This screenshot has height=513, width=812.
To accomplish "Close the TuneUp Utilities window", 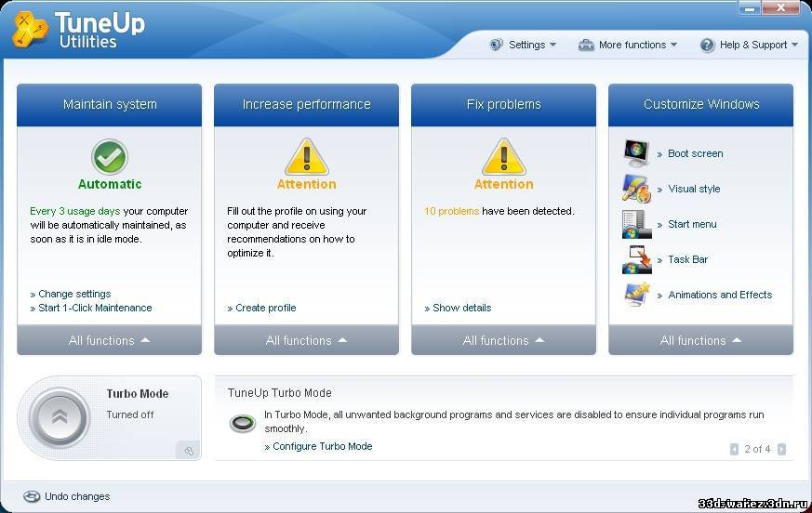I will pos(780,7).
